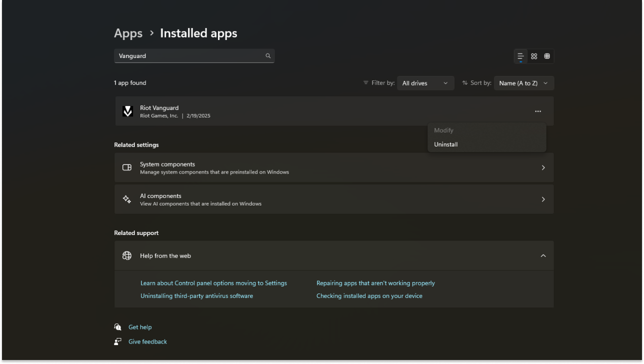Click the Give feedback link
The width and height of the screenshot is (644, 364).
pos(147,341)
